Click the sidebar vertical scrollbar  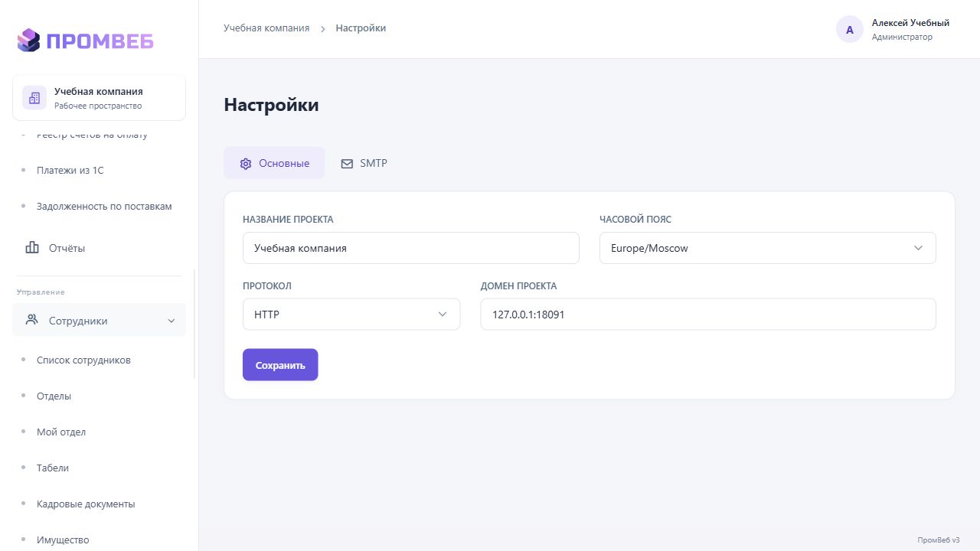coord(194,324)
